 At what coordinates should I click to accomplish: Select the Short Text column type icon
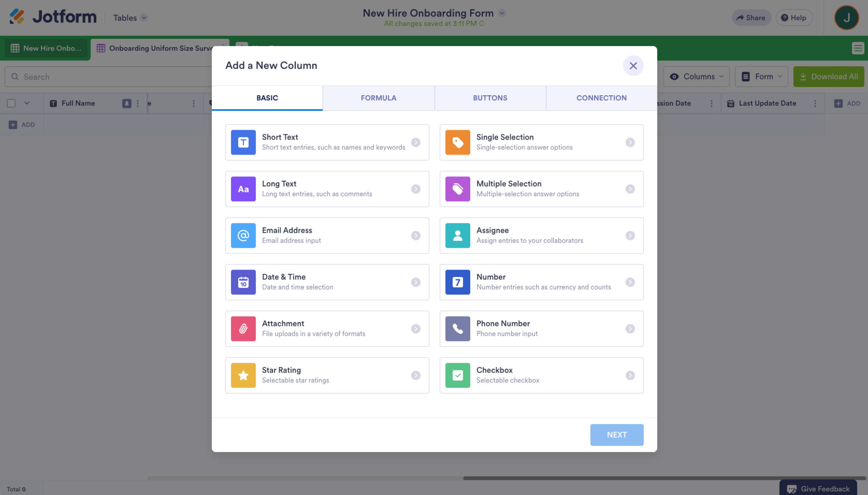point(243,142)
